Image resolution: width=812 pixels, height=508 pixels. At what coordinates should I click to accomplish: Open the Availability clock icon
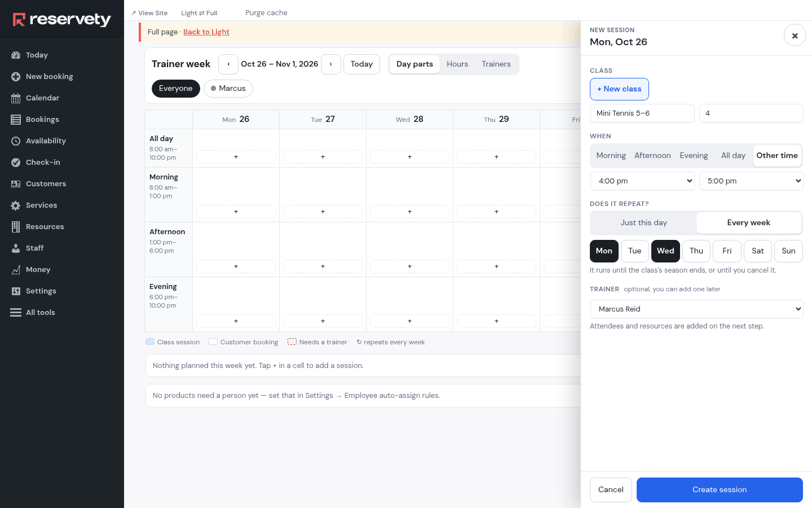click(16, 141)
